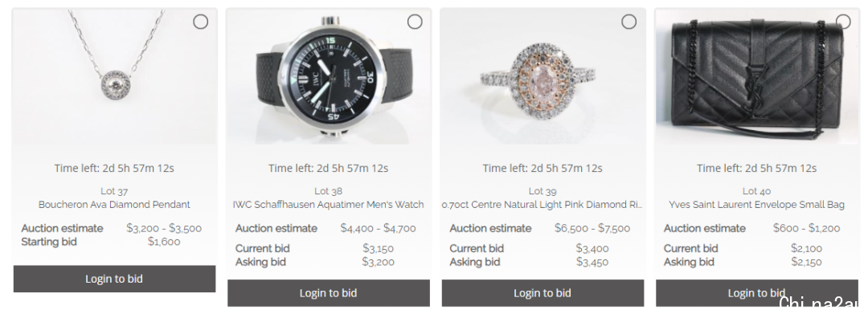Image resolution: width=868 pixels, height=314 pixels.
Task: Open Yves Saint Laurent Envelope Small Bag link
Action: (x=757, y=205)
